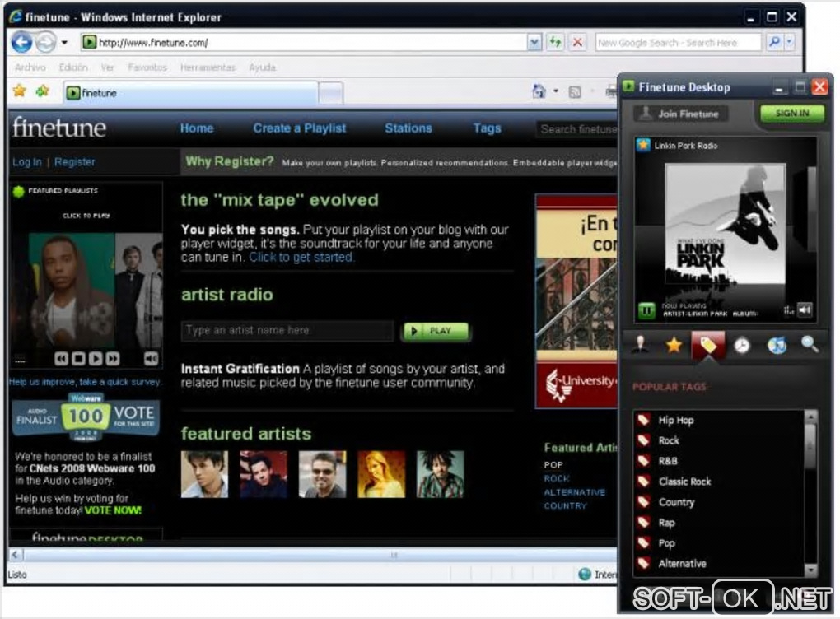Select the finetune browser tab

pos(191,93)
